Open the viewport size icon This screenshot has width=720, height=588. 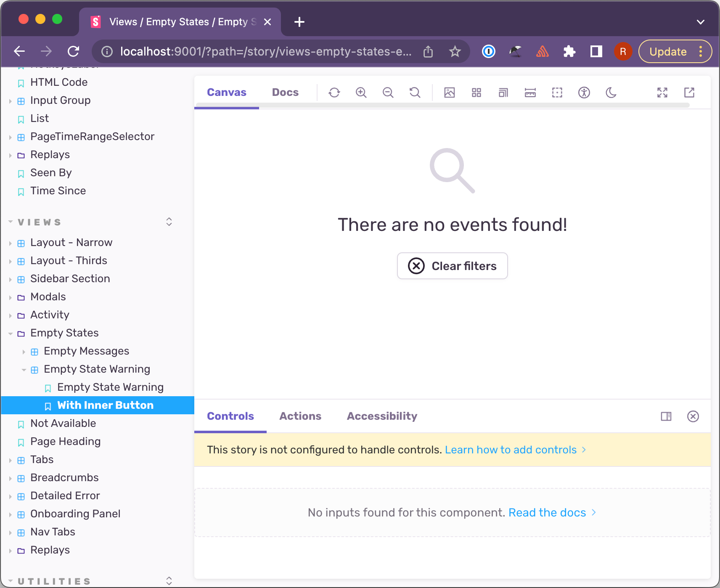(503, 93)
